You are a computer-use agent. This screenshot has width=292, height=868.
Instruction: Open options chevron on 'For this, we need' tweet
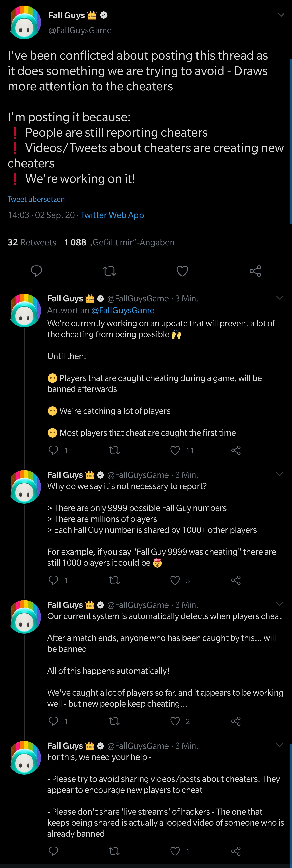pyautogui.click(x=279, y=745)
